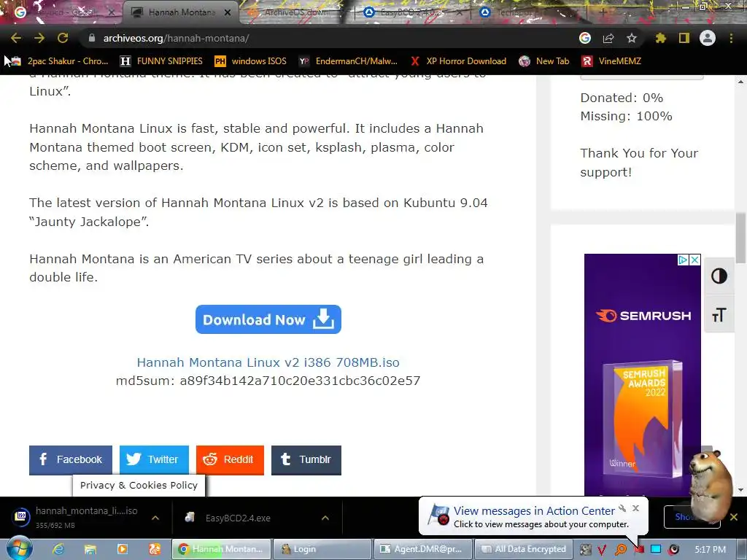Share this page via share icon
The height and width of the screenshot is (560, 747).
pos(608,38)
